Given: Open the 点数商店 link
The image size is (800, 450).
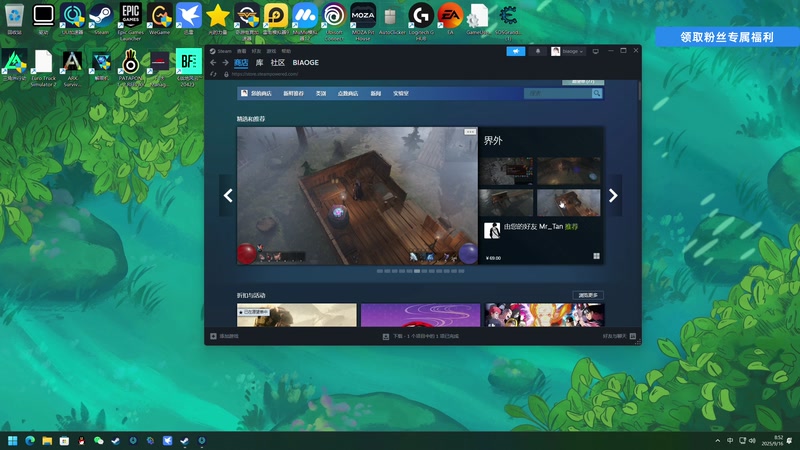Looking at the screenshot, I should tap(348, 93).
